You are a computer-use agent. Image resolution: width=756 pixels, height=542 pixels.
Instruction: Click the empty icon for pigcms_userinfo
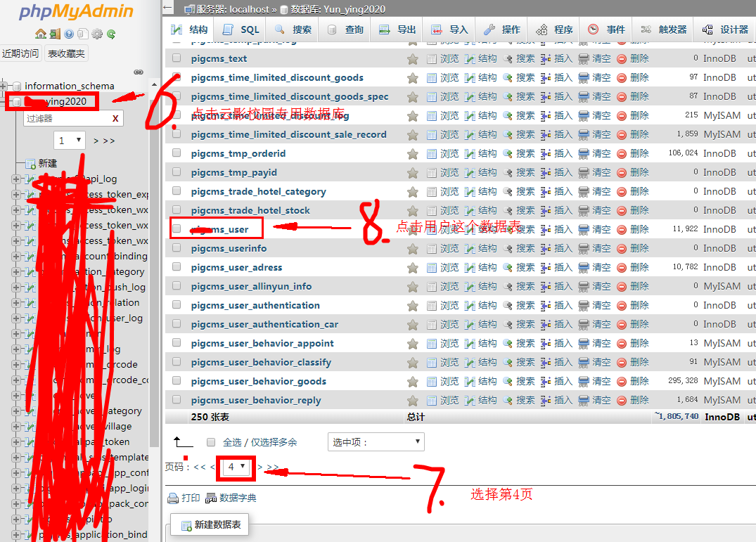point(584,249)
